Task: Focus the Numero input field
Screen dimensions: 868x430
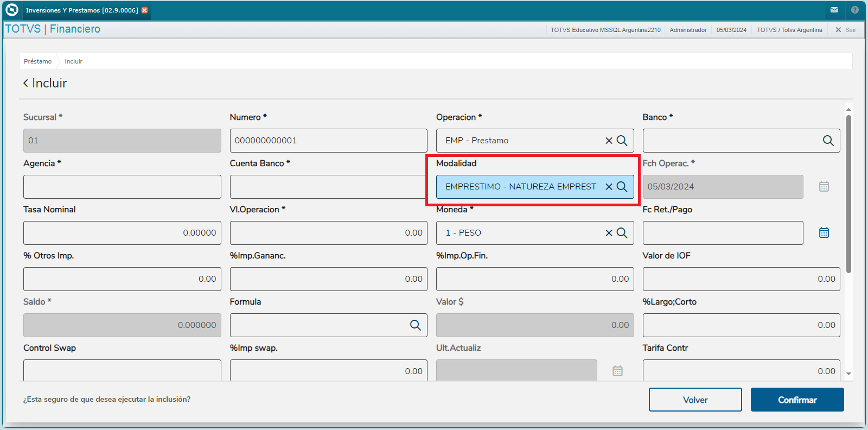Action: pyautogui.click(x=329, y=141)
